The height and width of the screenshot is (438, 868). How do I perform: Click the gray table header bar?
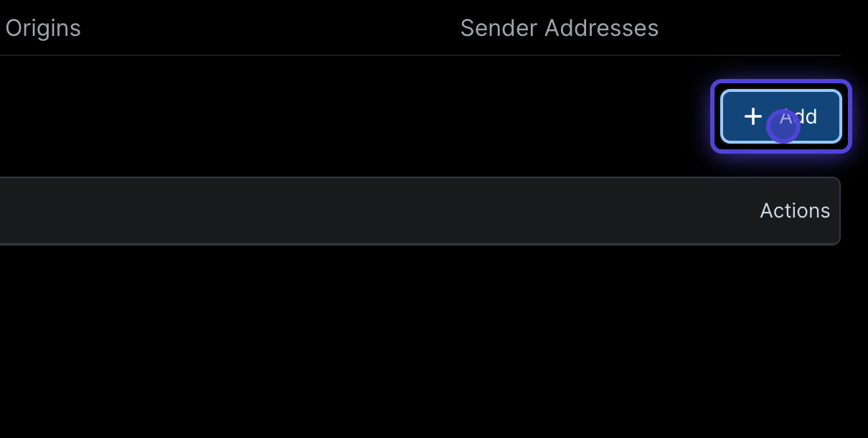420,211
